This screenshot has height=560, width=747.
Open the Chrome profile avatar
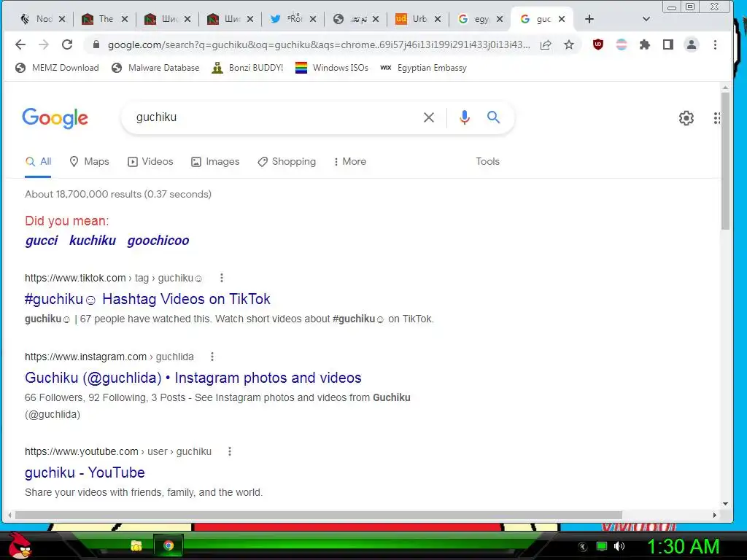pos(692,44)
